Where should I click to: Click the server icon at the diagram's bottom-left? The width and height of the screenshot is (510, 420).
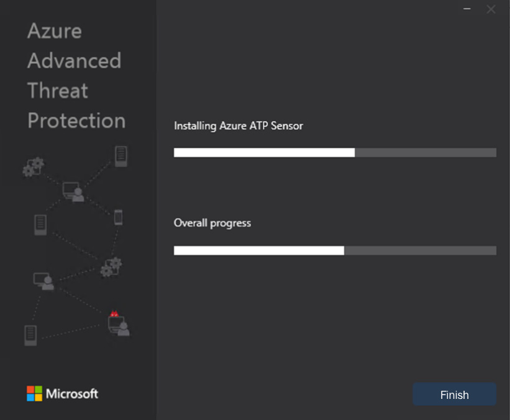(30, 335)
